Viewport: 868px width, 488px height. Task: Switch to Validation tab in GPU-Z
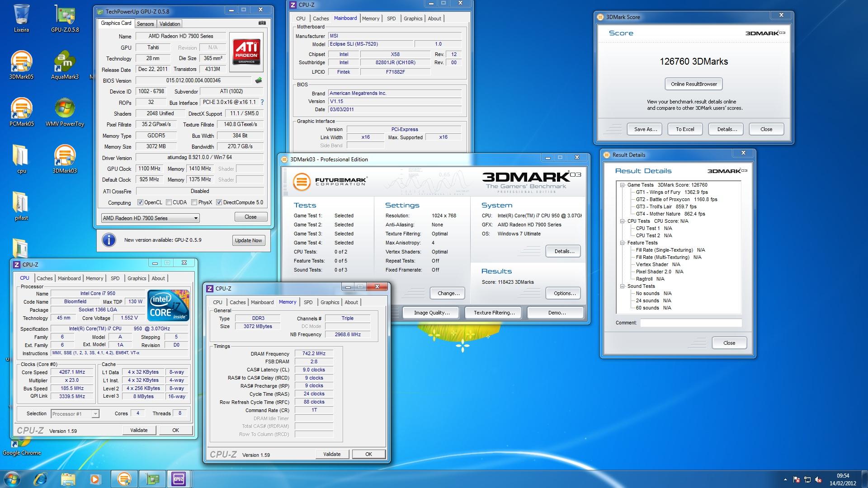click(170, 23)
